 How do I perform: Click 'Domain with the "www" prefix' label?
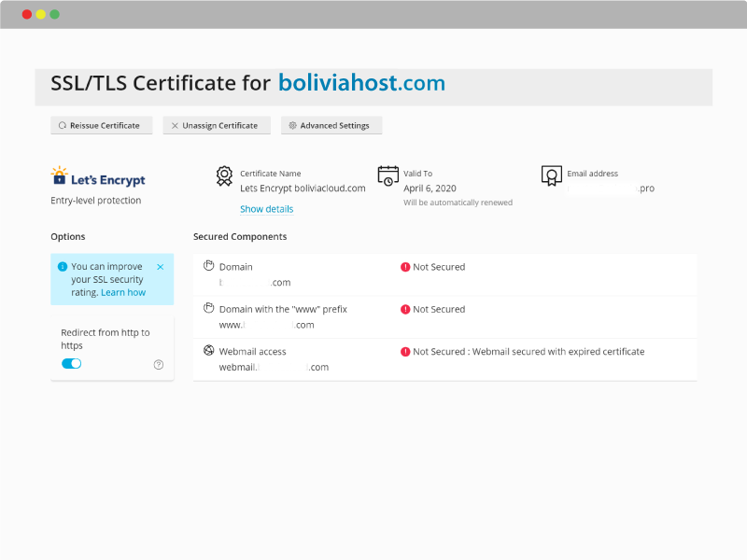click(283, 309)
